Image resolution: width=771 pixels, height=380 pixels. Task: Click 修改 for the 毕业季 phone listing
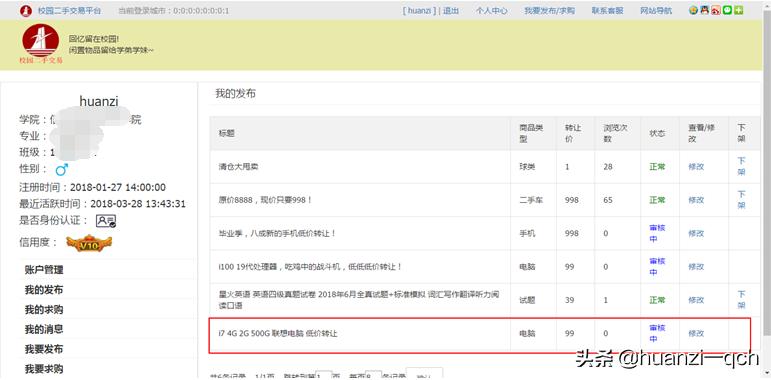(x=696, y=234)
